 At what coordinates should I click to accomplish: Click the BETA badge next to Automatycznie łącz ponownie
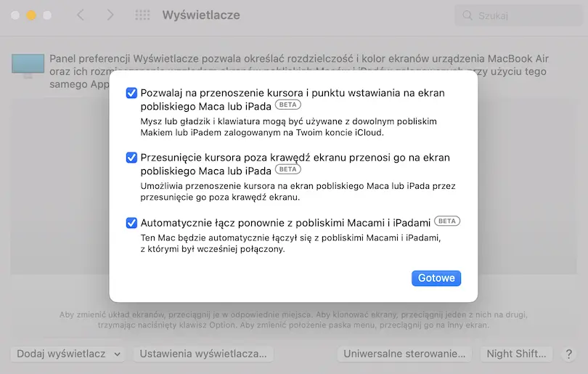[447, 221]
